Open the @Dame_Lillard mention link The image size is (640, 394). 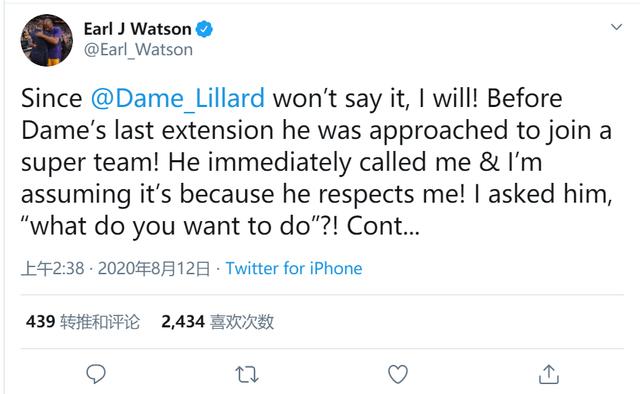(x=178, y=98)
